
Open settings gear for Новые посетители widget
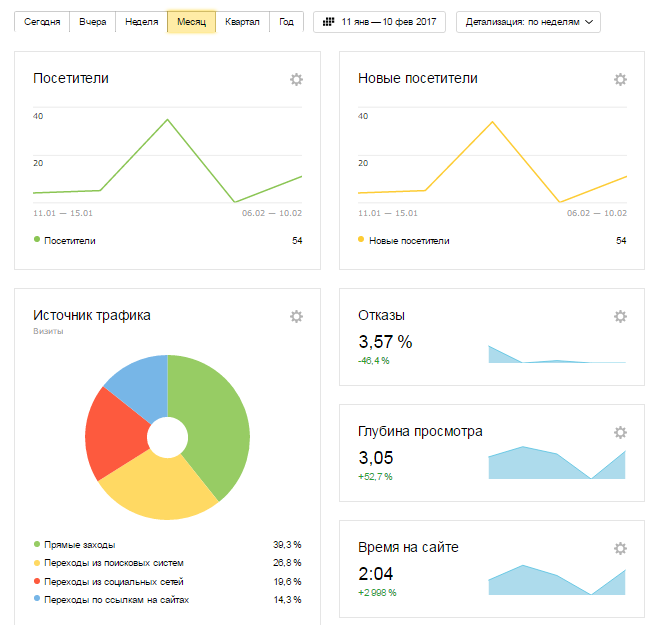tap(620, 80)
